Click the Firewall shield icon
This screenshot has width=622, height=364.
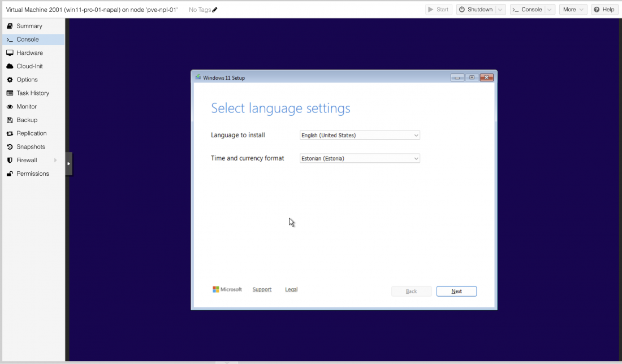tap(10, 160)
